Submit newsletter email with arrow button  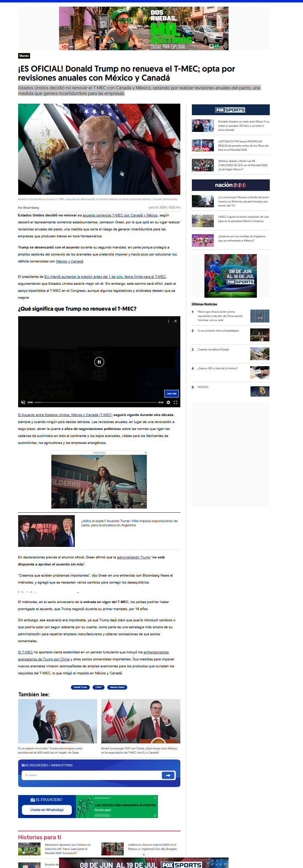(168, 775)
